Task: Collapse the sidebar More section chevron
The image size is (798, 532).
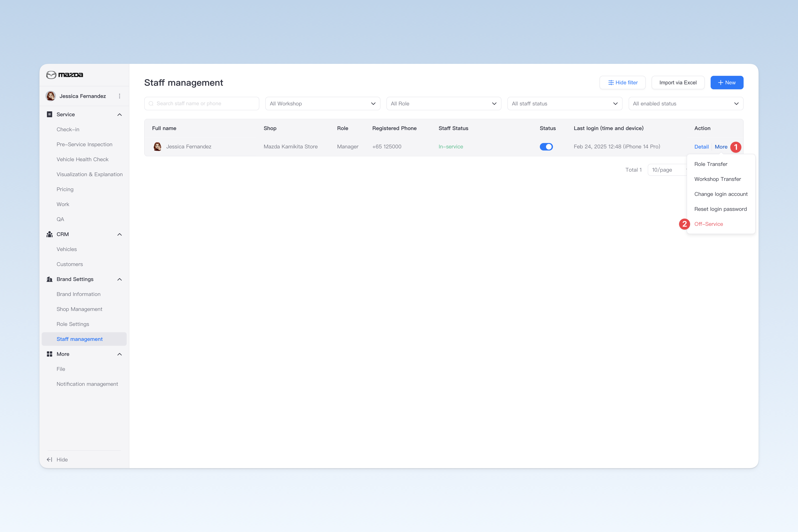Action: pos(119,354)
